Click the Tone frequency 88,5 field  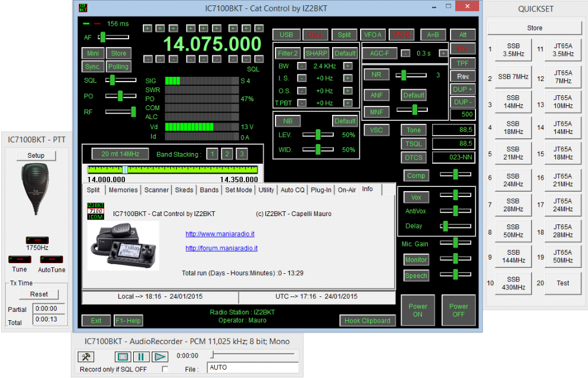[x=453, y=130]
